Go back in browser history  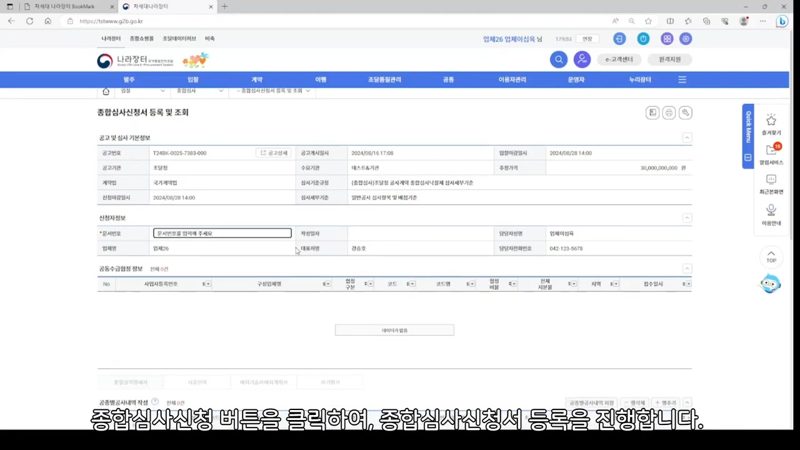coord(11,21)
